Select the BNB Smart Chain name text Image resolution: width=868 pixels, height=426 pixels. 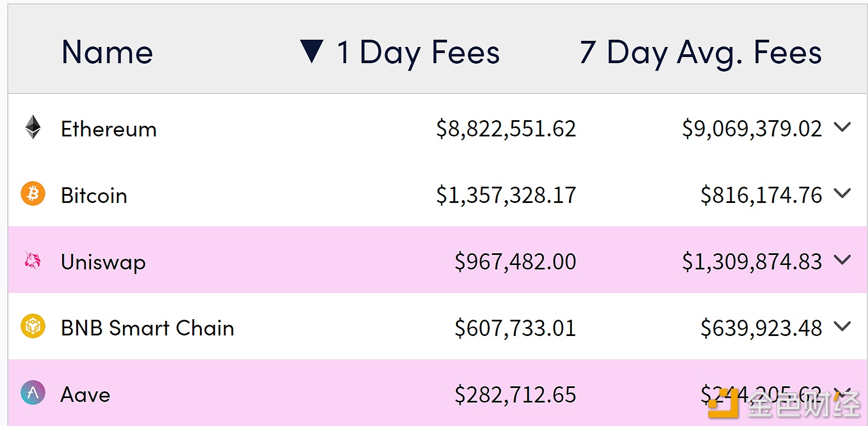point(147,328)
